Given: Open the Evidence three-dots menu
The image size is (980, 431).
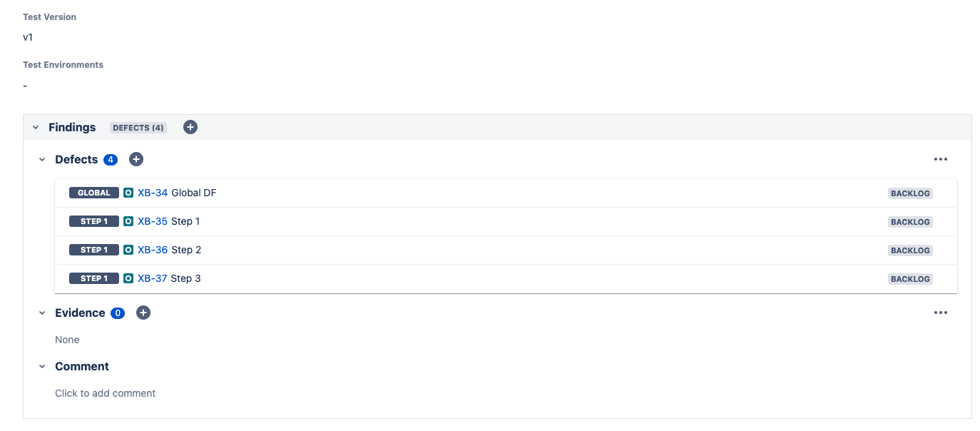Looking at the screenshot, I should click(x=941, y=313).
